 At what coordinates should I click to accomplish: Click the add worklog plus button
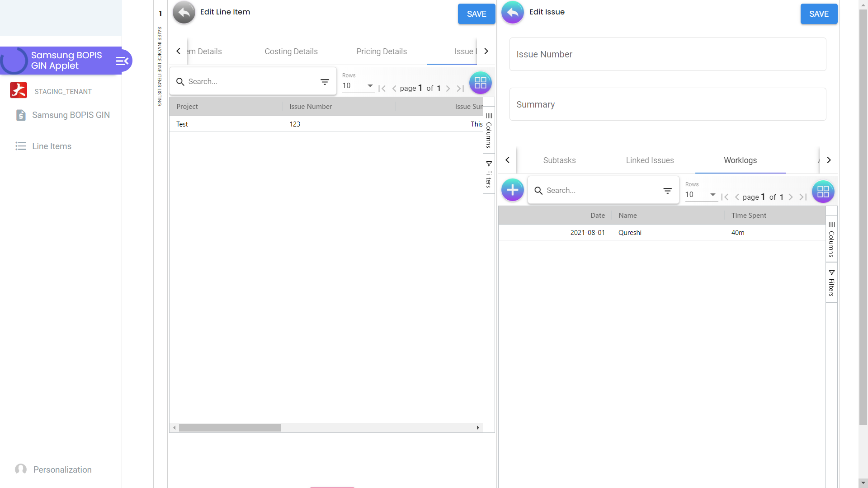pyautogui.click(x=512, y=190)
